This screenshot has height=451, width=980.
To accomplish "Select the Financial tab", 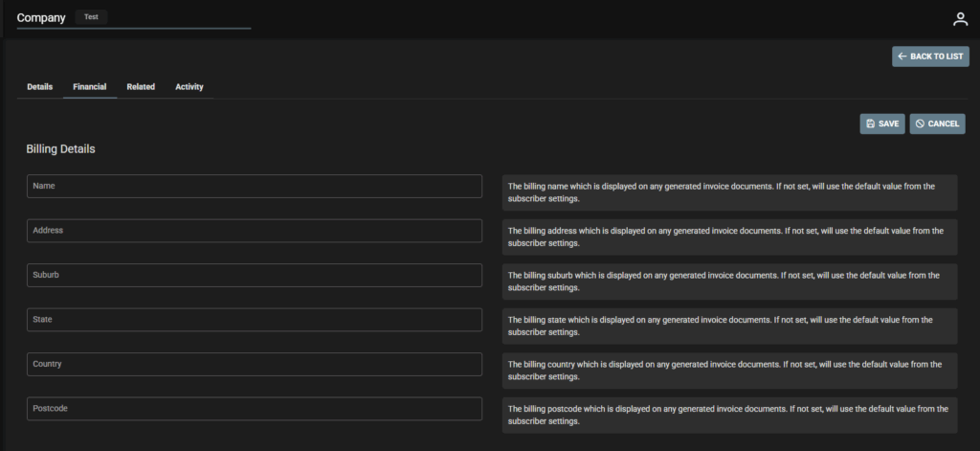I will click(90, 87).
